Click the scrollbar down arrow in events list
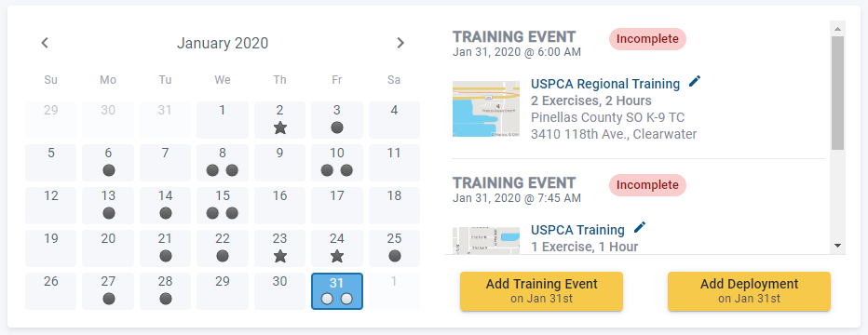This screenshot has width=868, height=335. [837, 246]
